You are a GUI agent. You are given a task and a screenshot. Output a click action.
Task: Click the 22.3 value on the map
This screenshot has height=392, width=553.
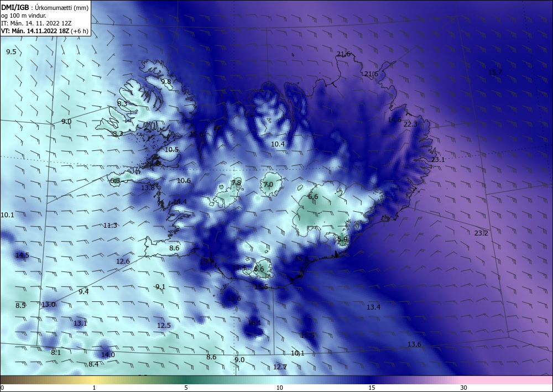click(410, 124)
